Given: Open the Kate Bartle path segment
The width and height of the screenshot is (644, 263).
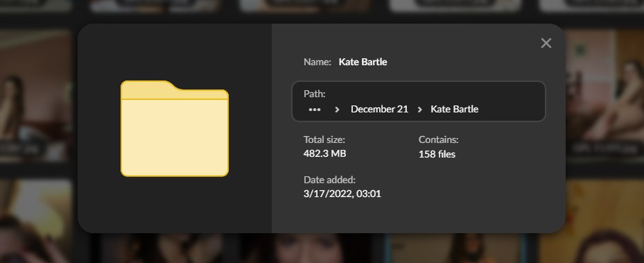Looking at the screenshot, I should (454, 109).
